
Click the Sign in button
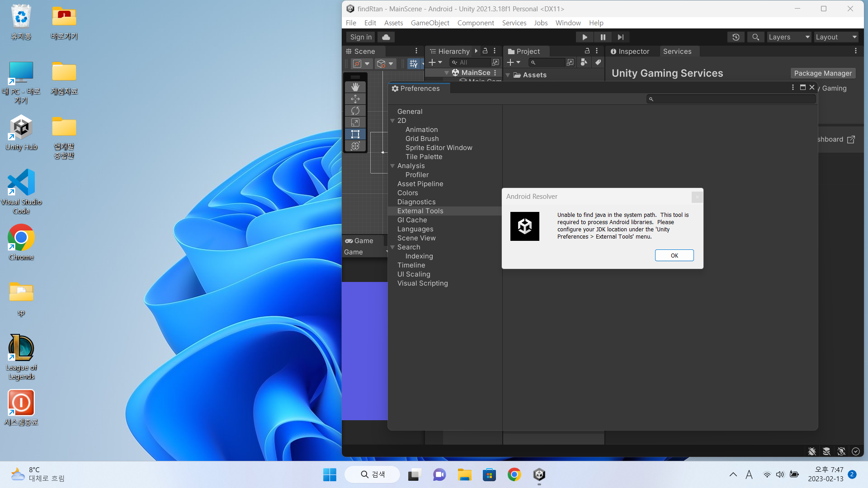coord(361,37)
